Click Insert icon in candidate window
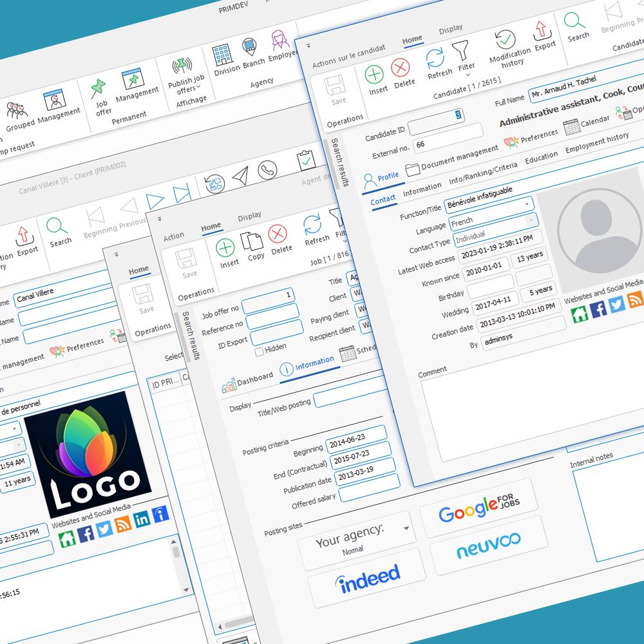Screen dimensions: 644x644 tap(374, 75)
